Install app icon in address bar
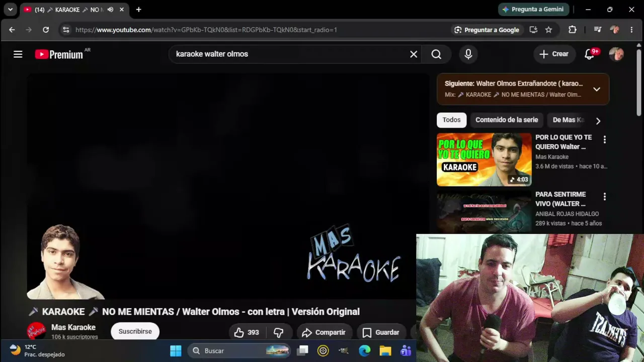The width and height of the screenshot is (644, 362). click(533, 30)
